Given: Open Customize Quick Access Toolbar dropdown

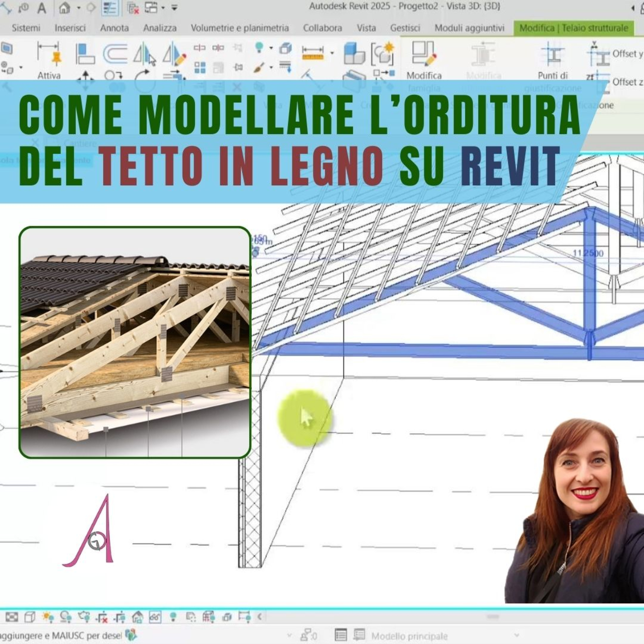Looking at the screenshot, I should 174,7.
